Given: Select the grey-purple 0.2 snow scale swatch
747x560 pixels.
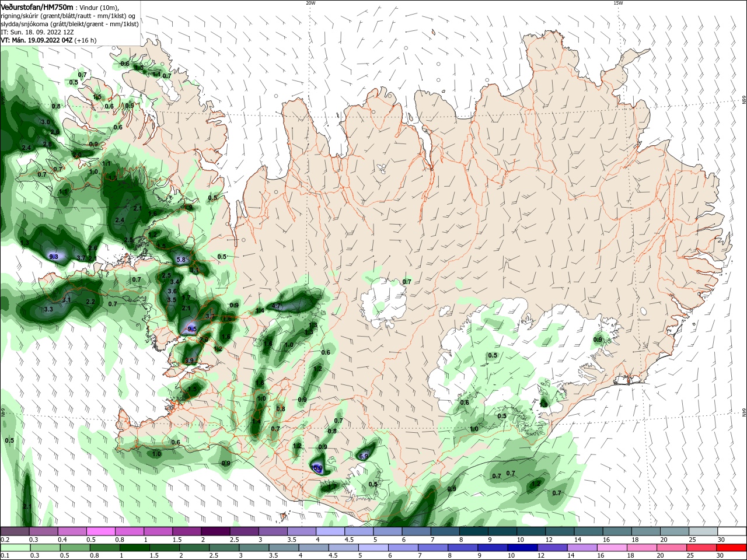Looking at the screenshot, I should [x=15, y=532].
